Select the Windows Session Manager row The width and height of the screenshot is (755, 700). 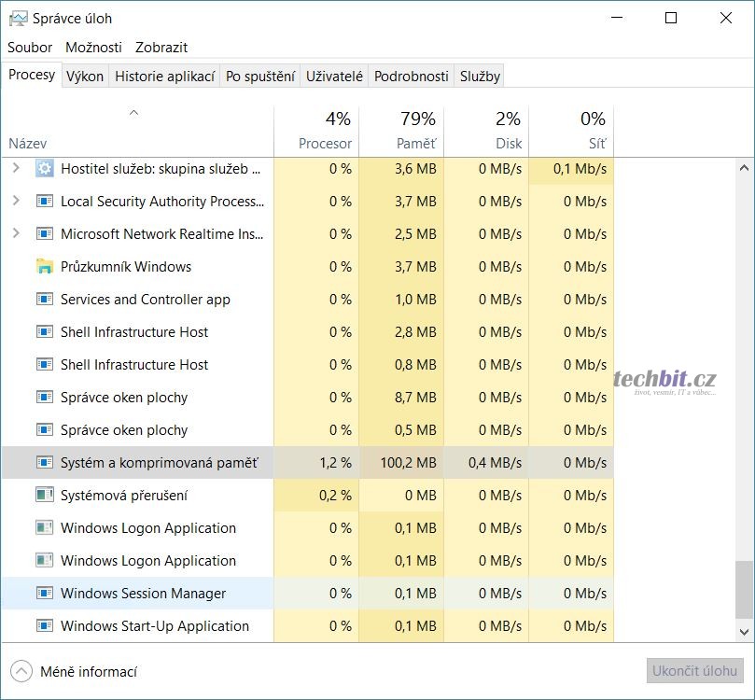(x=308, y=593)
